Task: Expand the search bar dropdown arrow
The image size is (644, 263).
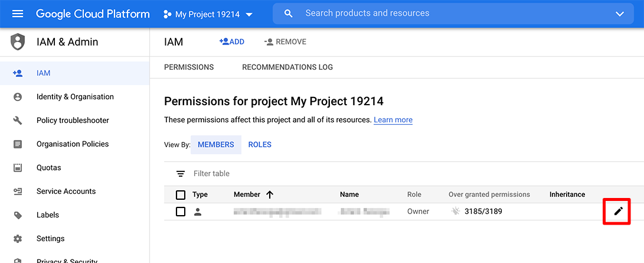Action: click(x=620, y=14)
